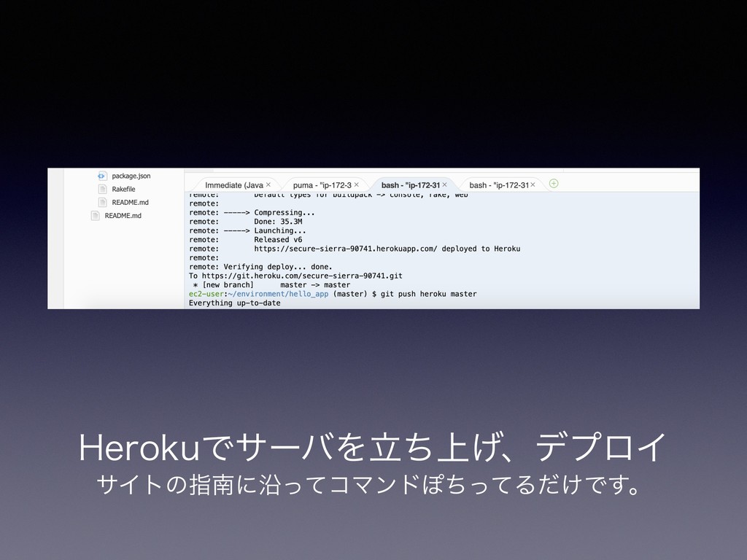Click the Rakefile document icon

coord(102,189)
